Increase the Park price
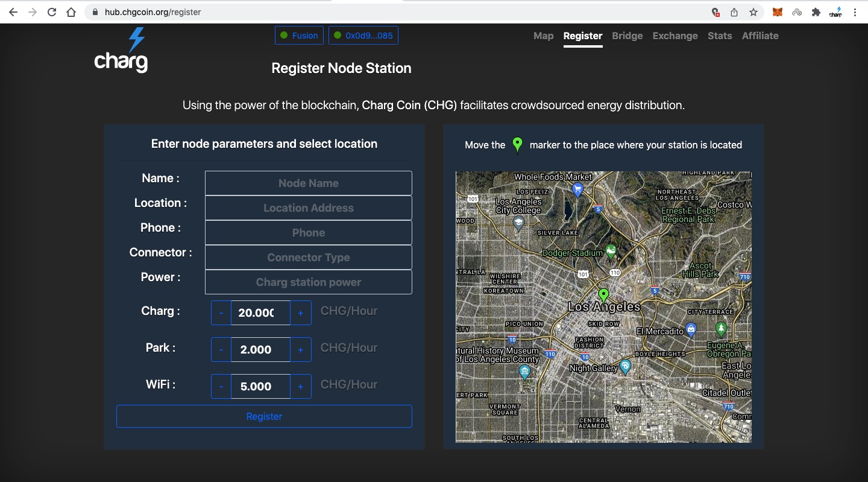Image resolution: width=868 pixels, height=482 pixels. (x=301, y=350)
